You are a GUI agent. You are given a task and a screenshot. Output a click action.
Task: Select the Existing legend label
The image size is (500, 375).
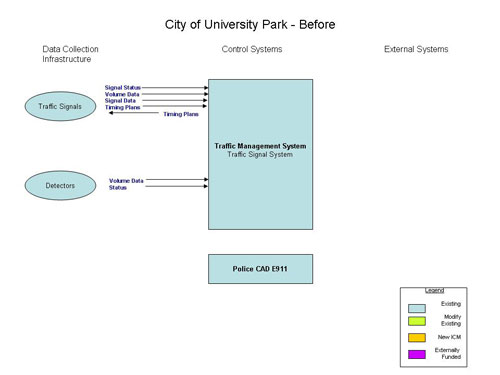pos(451,304)
